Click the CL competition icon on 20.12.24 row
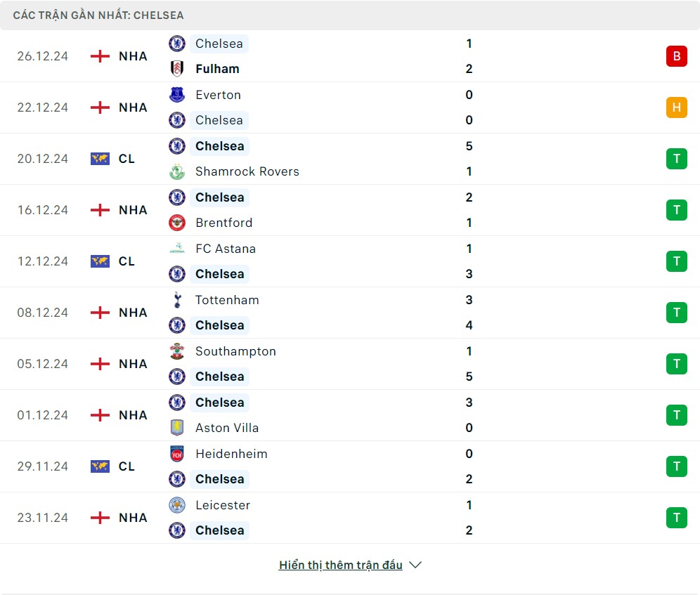The image size is (700, 595). click(101, 159)
